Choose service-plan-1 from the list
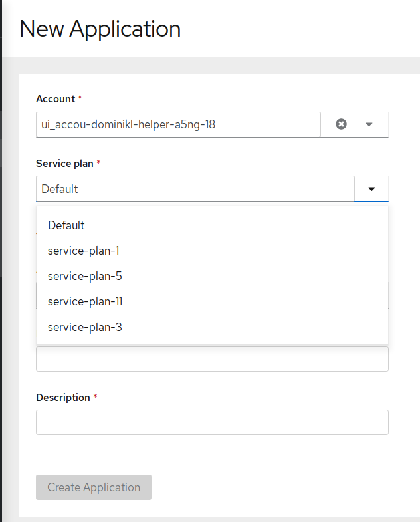Screen dimensions: 420x522 84,251
